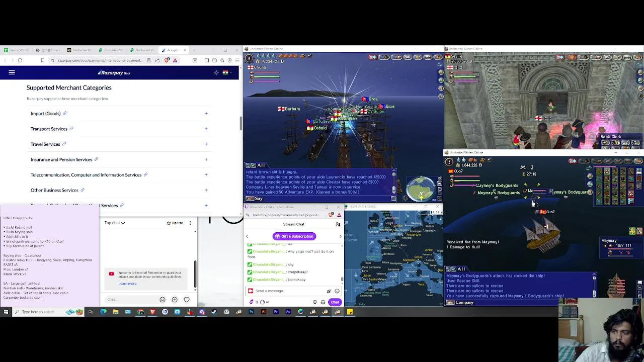Image resolution: width=644 pixels, height=362 pixels.
Task: Launch Microsoft Edge from the taskbar
Action: pyautogui.click(x=103, y=312)
